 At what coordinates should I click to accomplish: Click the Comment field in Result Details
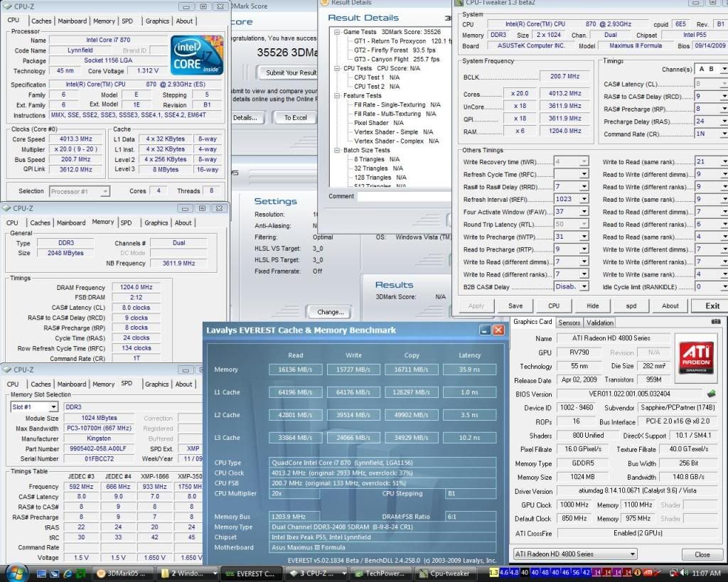click(x=404, y=196)
